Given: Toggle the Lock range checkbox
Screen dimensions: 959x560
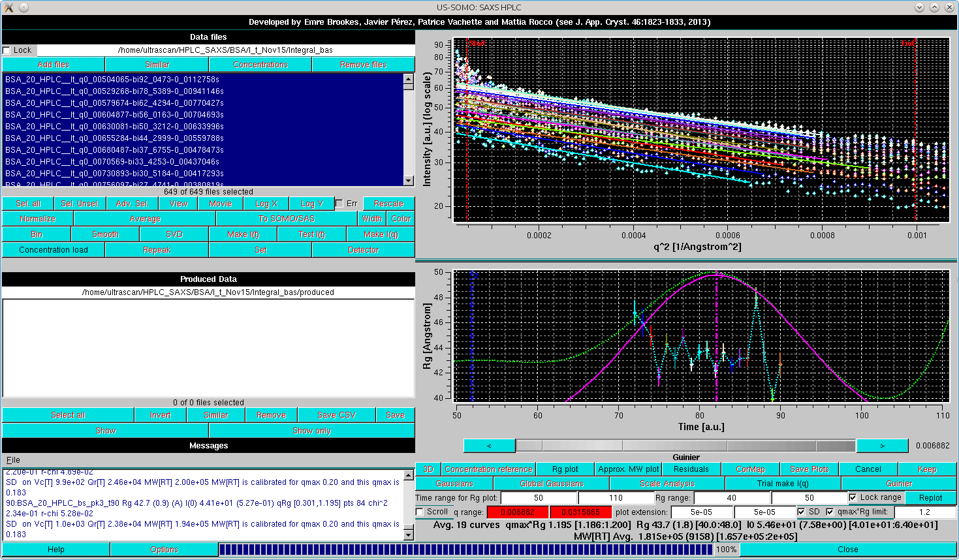Looking at the screenshot, I should [x=853, y=497].
